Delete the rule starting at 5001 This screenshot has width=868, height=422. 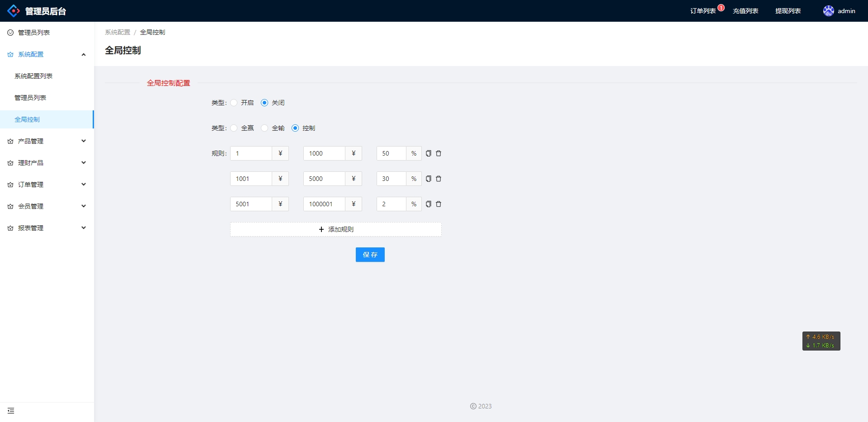pos(438,204)
